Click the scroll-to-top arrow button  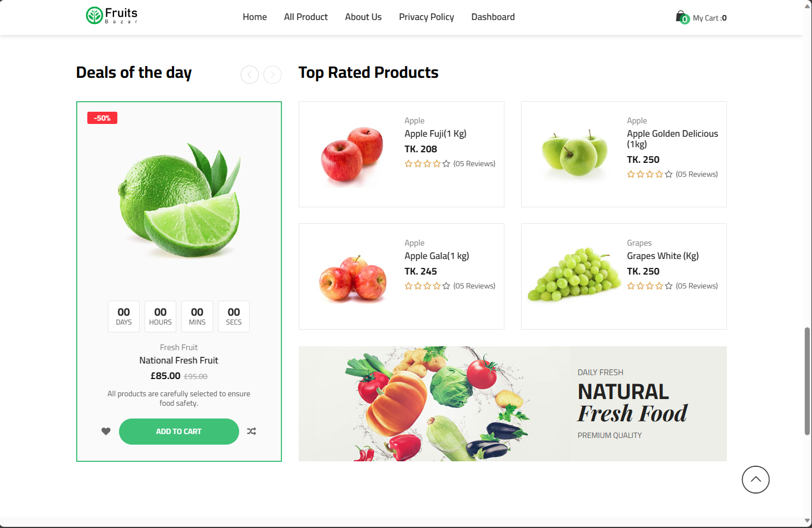(x=755, y=480)
